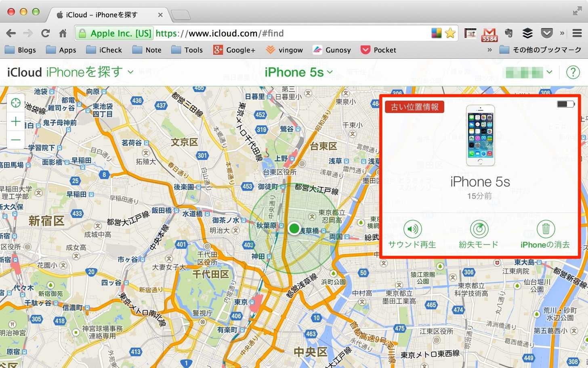The width and height of the screenshot is (588, 368).
Task: Open the Note bookmark folder
Action: pyautogui.click(x=147, y=50)
